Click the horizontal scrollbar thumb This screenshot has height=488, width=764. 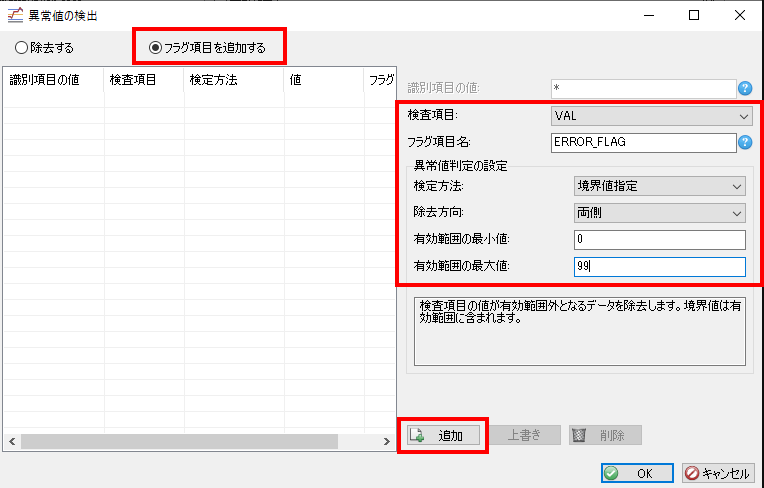tap(179, 442)
